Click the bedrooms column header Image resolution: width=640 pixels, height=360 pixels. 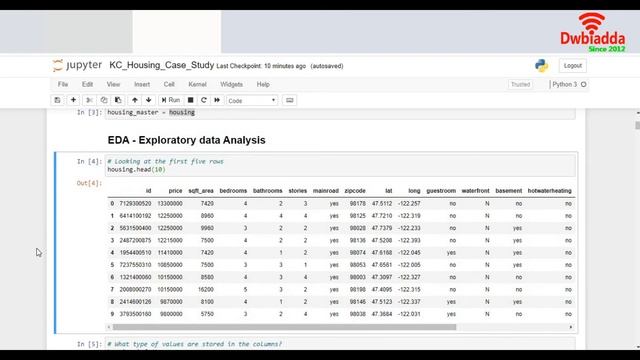233,191
